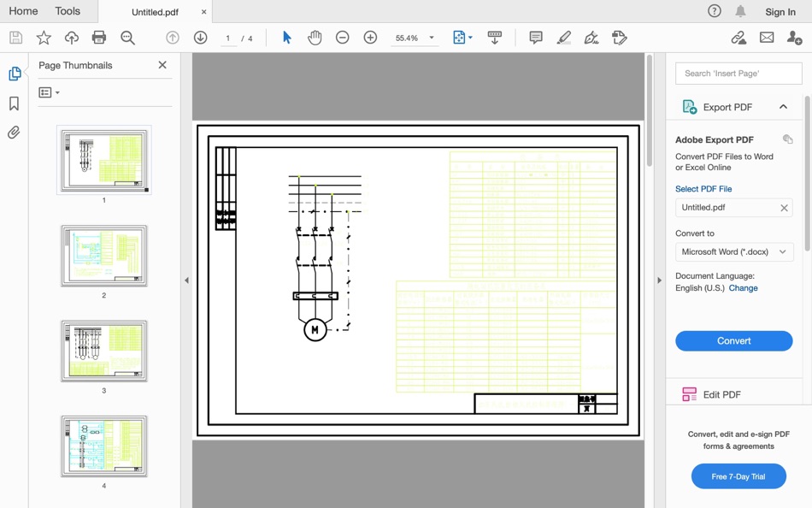812x508 pixels.
Task: Share with others person-plus icon
Action: coord(794,38)
